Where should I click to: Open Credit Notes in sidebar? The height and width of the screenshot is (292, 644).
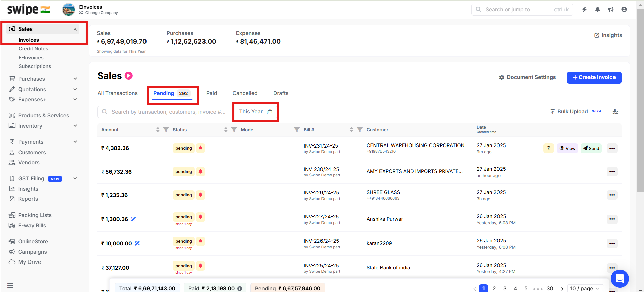(33, 49)
